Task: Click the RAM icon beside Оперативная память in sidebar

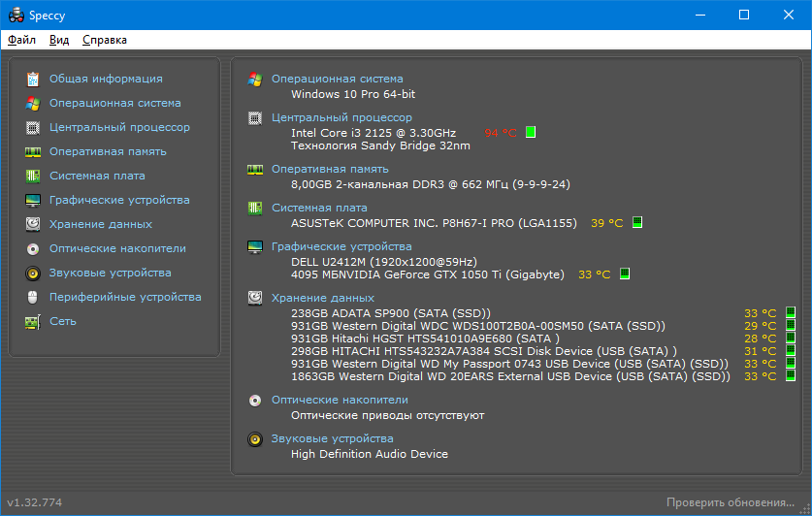Action: coord(33,151)
